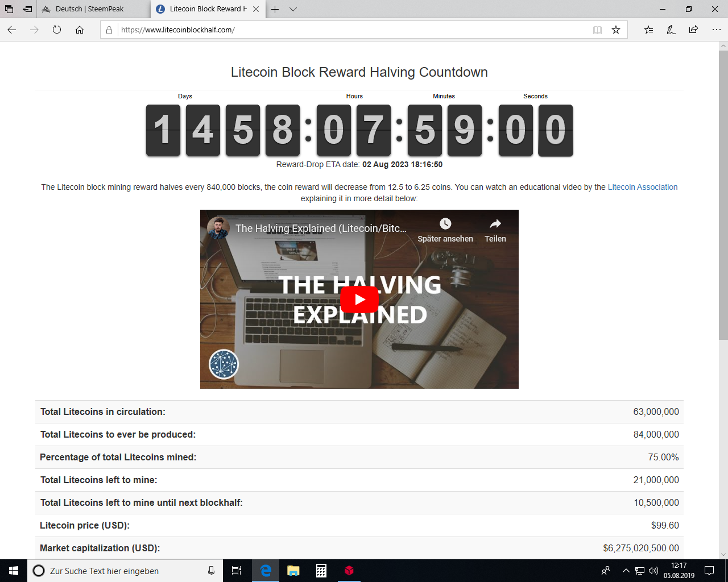728x582 pixels.
Task: Click the Litecoin Block Reward Halving Countdown heading
Action: pyautogui.click(x=359, y=72)
